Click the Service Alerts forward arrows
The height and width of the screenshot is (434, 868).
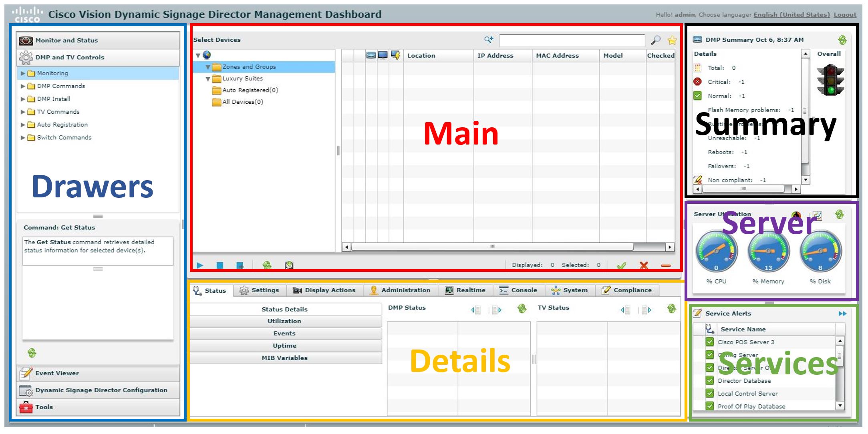coord(842,313)
